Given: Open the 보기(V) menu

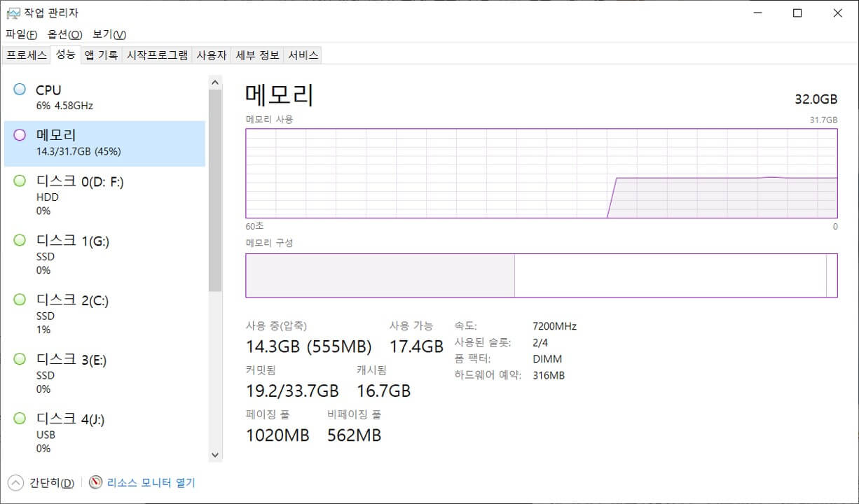Looking at the screenshot, I should [109, 34].
